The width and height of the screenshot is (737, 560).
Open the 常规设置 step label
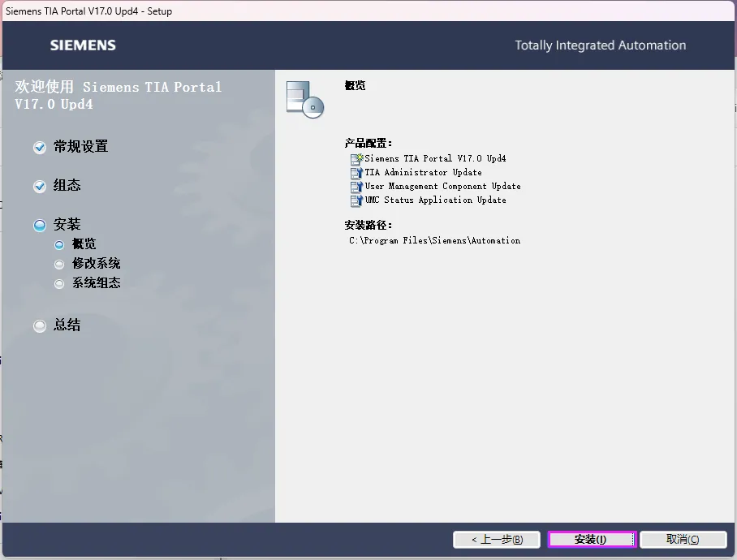(81, 147)
